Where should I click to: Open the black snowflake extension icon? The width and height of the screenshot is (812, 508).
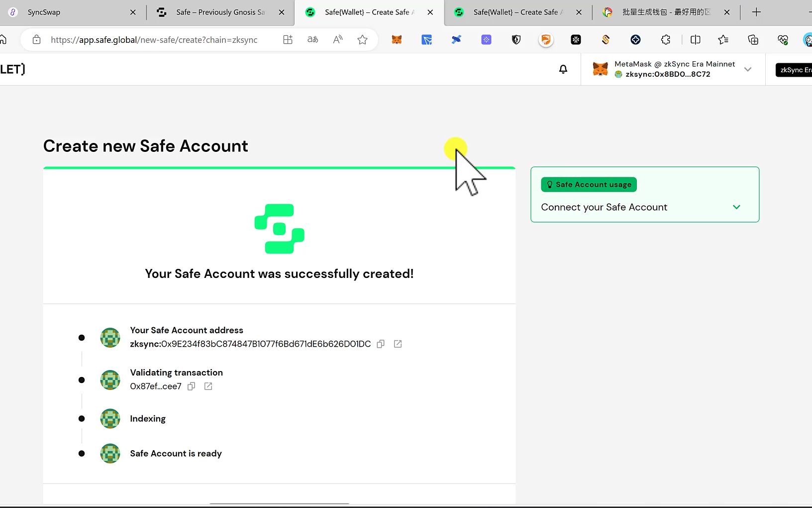coord(576,40)
